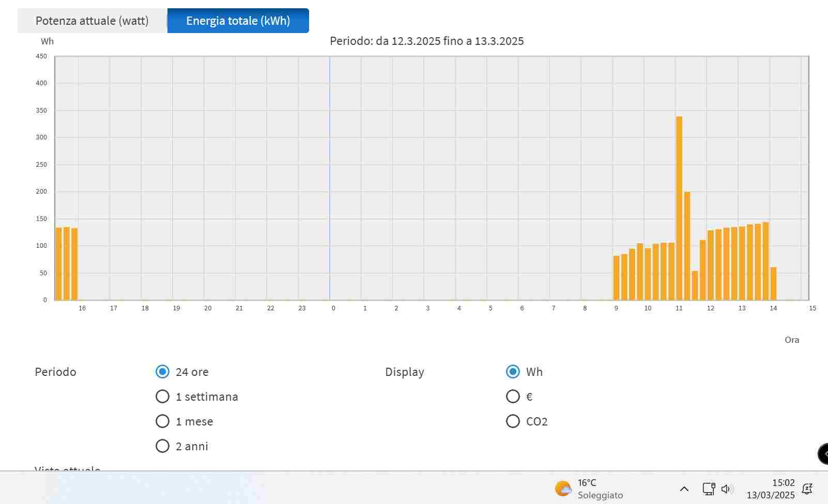
Task: Click the tallest chart bar at hour 11
Action: coord(679,207)
